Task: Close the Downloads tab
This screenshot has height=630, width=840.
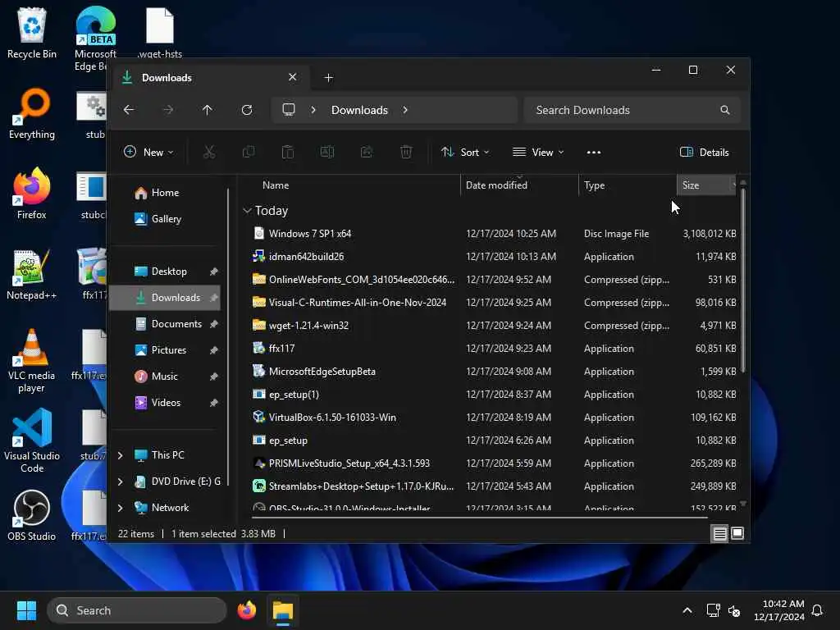Action: pyautogui.click(x=293, y=77)
